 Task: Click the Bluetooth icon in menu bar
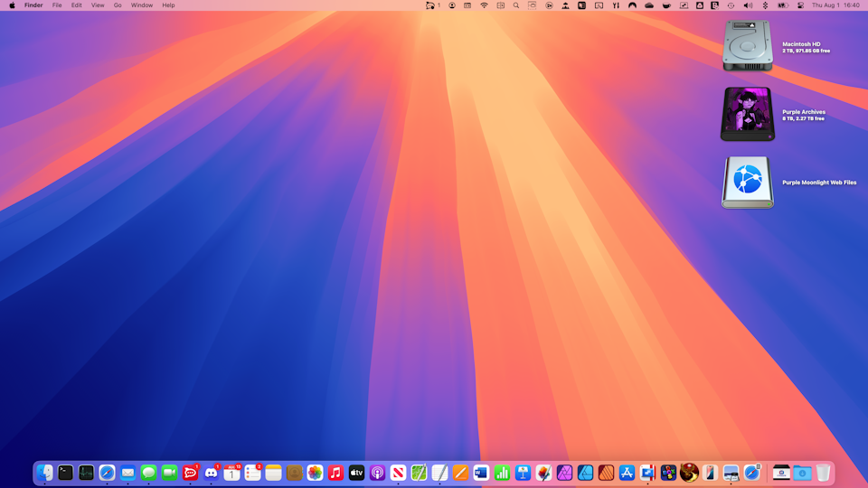[765, 5]
